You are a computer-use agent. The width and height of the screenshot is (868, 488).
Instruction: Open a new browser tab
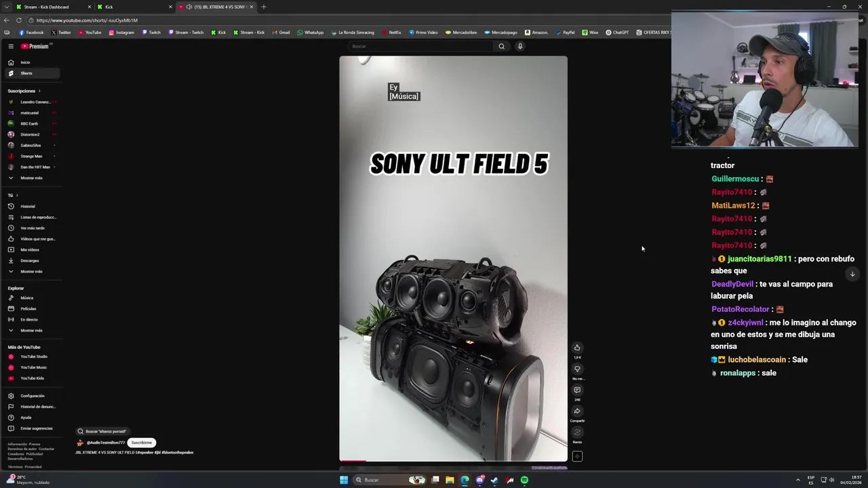point(263,7)
